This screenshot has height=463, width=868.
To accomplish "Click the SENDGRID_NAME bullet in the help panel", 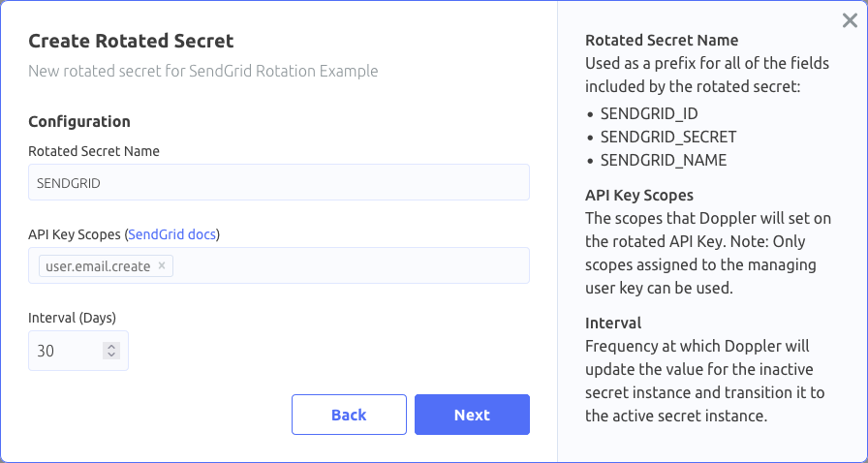I will 663,160.
